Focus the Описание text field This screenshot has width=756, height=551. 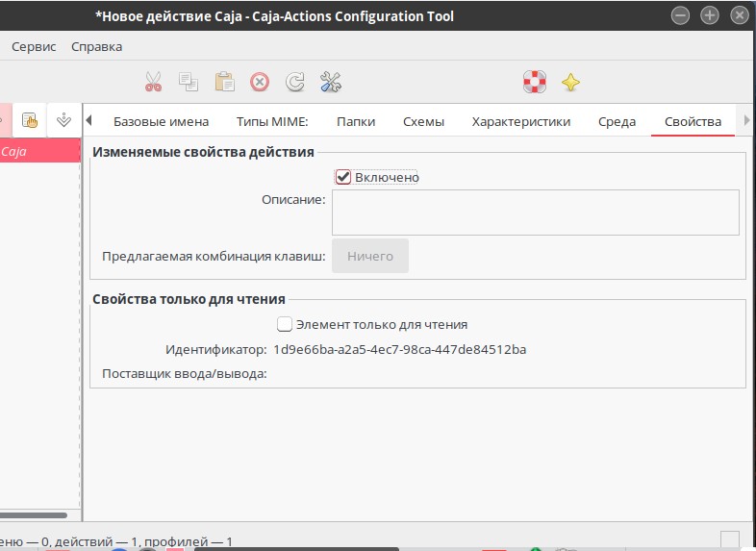[x=535, y=213]
